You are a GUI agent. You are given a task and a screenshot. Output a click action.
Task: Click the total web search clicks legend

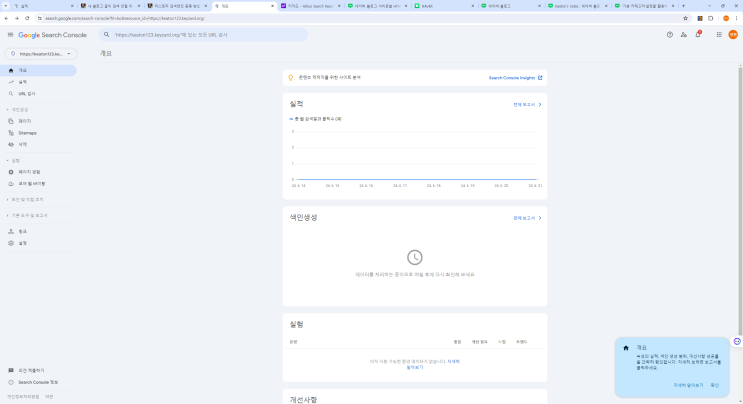[x=316, y=119]
